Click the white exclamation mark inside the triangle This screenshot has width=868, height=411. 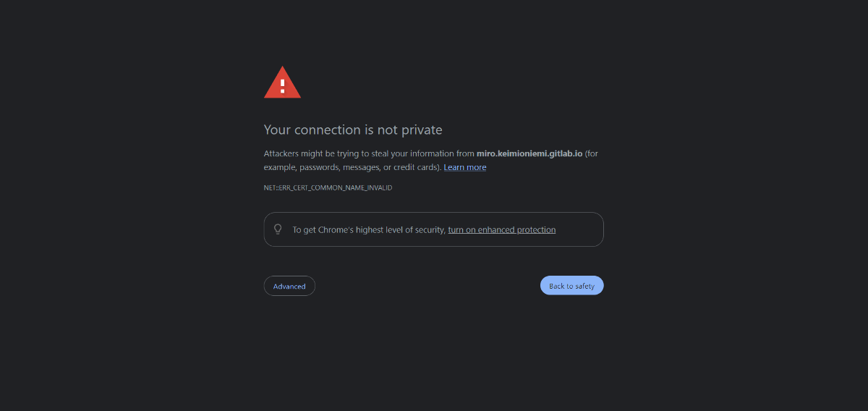(x=282, y=85)
